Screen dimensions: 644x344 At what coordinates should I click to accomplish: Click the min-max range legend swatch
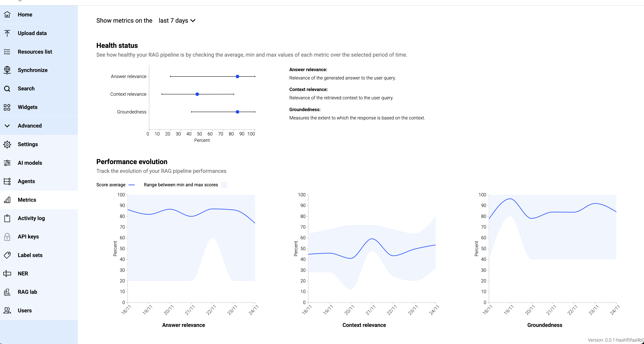[224, 185]
